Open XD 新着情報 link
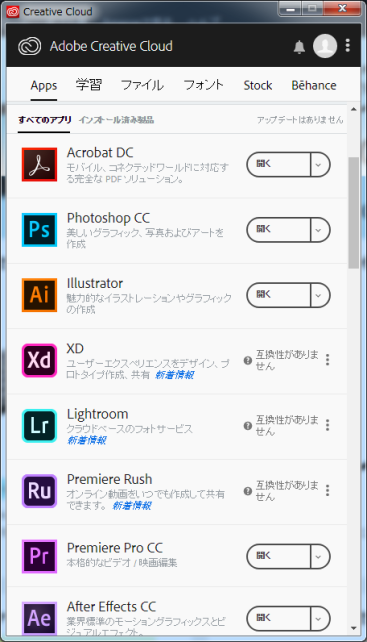This screenshot has height=642, width=367. tap(174, 375)
